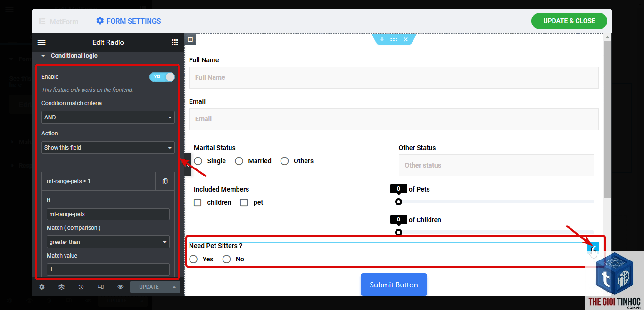Select the Married radio option
This screenshot has width=644, height=310.
(x=239, y=161)
